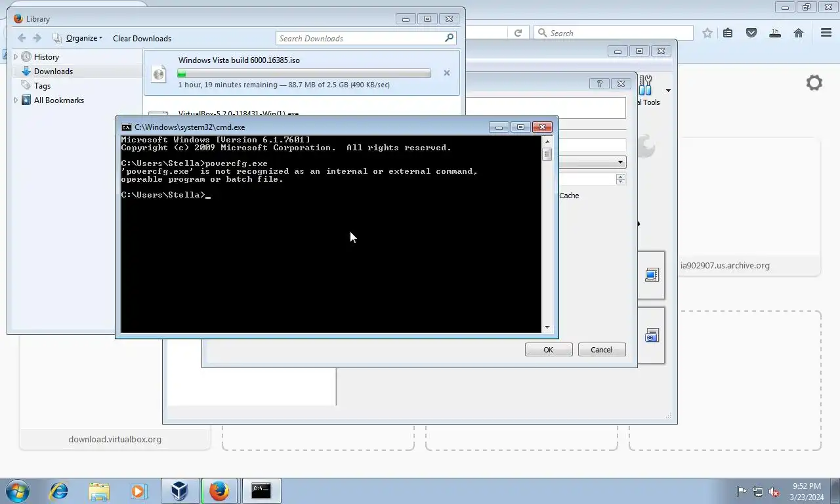Open the taskbar clock and date
Image resolution: width=840 pixels, height=504 pixels.
[807, 492]
